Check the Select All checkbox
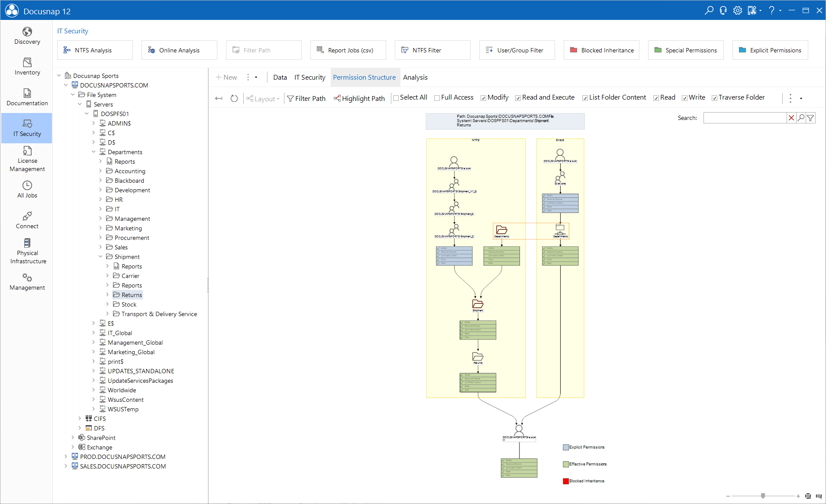This screenshot has width=826, height=504. point(396,98)
